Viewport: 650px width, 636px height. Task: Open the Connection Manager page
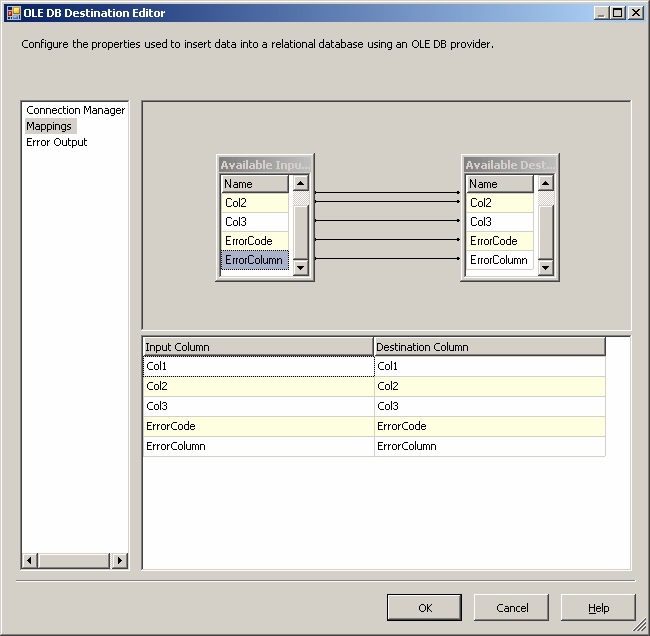point(75,110)
